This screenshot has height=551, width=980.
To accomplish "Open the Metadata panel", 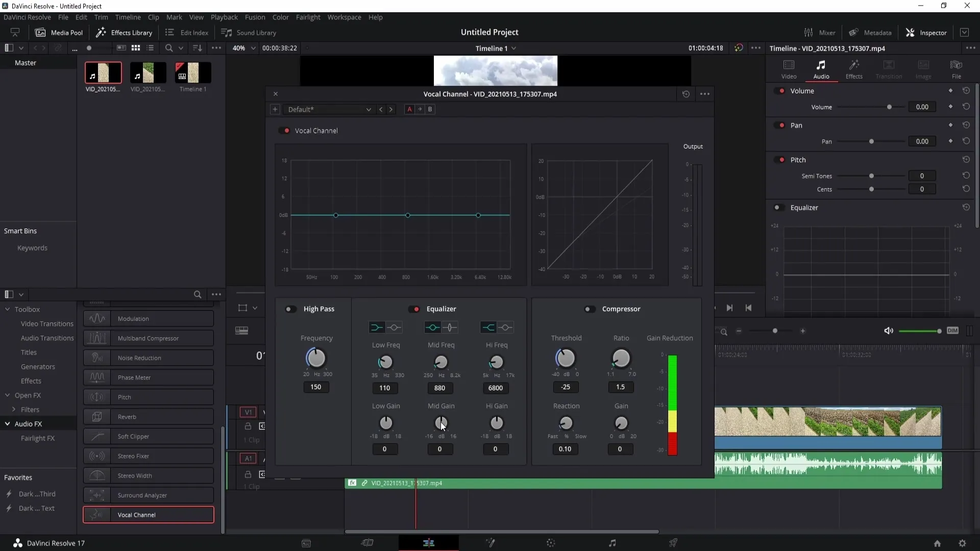I will [873, 32].
